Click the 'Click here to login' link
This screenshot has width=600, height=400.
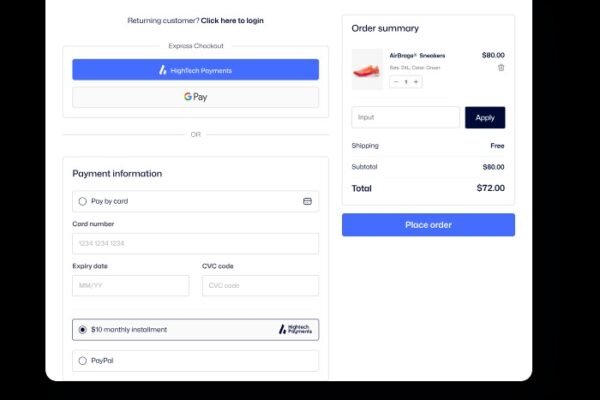coord(232,21)
